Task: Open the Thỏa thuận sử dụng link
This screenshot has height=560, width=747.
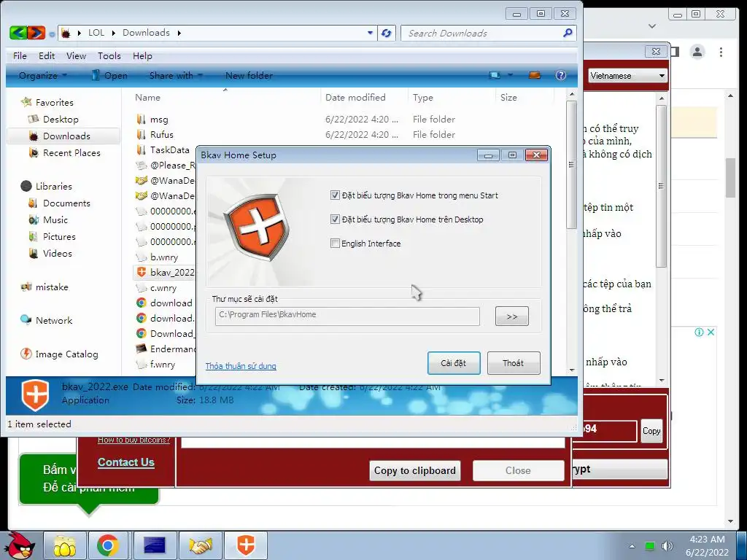Action: pos(241,366)
